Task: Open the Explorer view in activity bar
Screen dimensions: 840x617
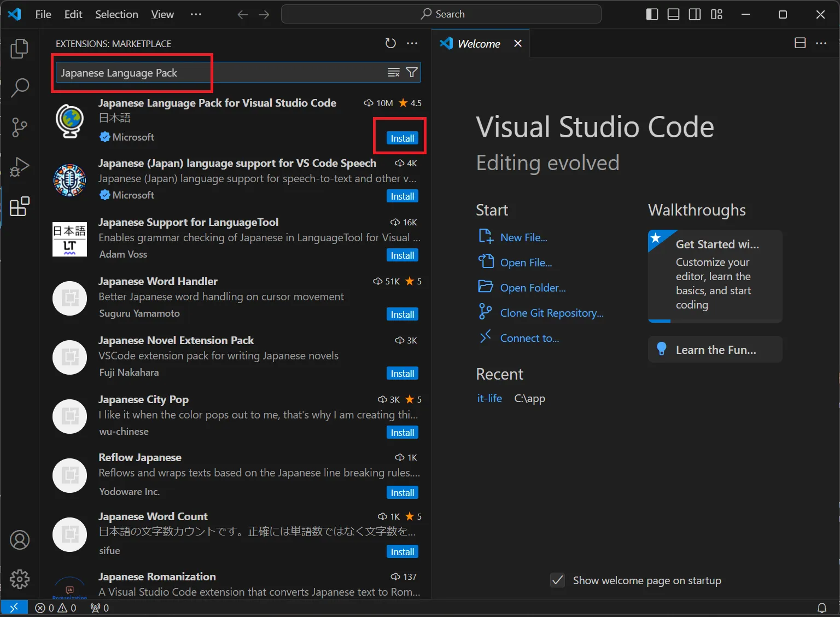Action: pos(20,49)
